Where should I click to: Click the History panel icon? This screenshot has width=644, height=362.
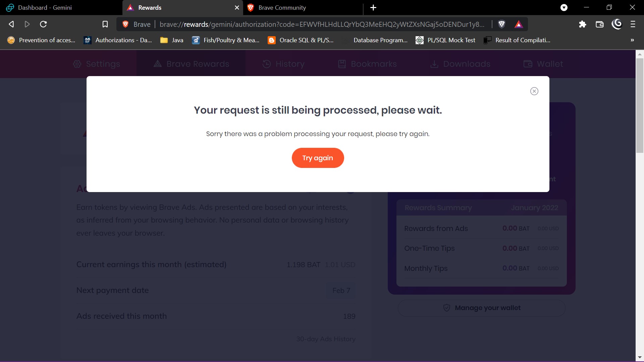(266, 64)
